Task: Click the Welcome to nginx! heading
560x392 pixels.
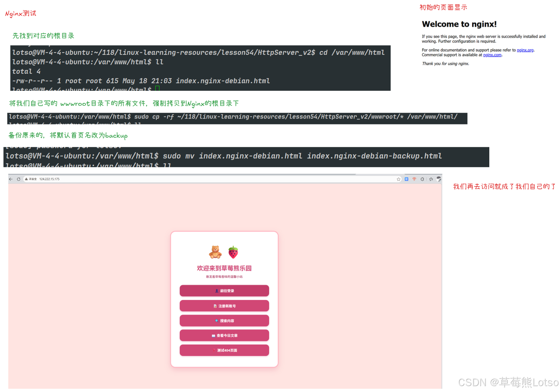Action: tap(459, 24)
